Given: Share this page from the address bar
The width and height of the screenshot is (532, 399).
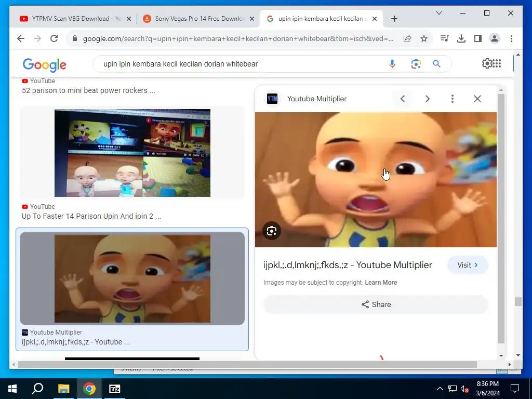Looking at the screenshot, I should [x=407, y=38].
